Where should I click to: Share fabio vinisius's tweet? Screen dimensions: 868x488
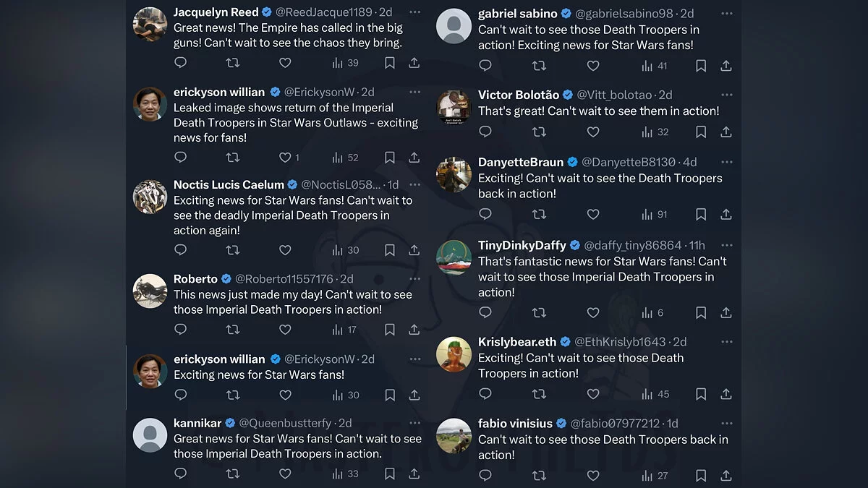[x=726, y=475]
